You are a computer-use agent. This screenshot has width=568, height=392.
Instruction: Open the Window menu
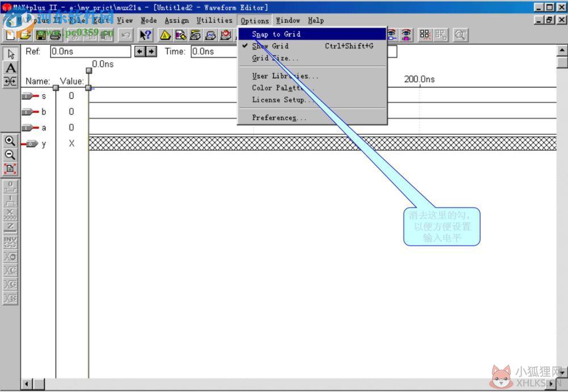click(x=288, y=20)
